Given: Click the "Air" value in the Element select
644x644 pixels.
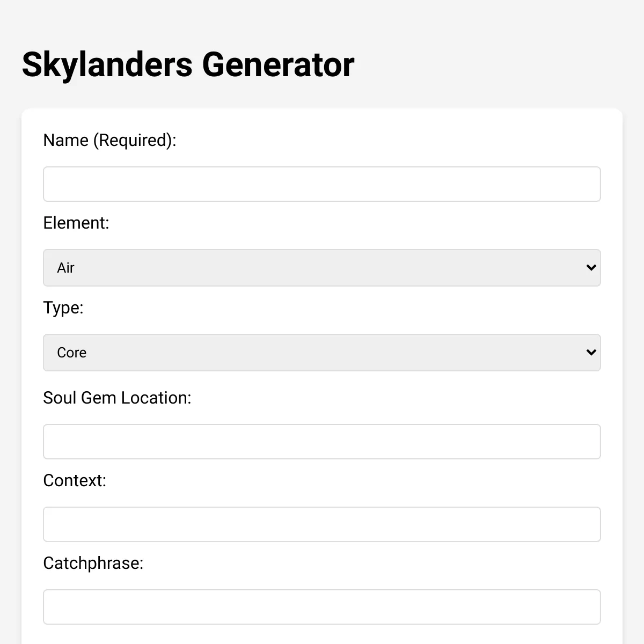Looking at the screenshot, I should tap(66, 268).
